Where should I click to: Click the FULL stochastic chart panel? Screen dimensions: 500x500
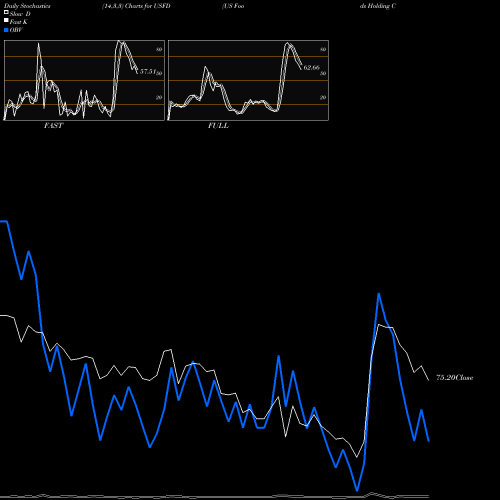[248, 80]
